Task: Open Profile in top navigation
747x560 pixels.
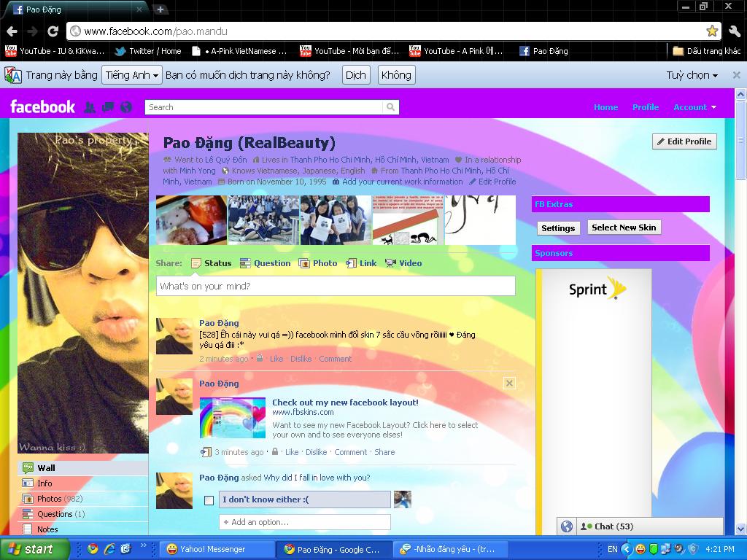Action: 646,107
